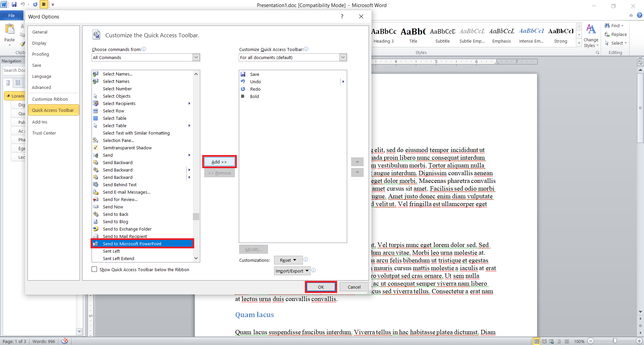Click the Save icon in title bar
Viewport: 644px width, 345px height.
pyautogui.click(x=14, y=5)
